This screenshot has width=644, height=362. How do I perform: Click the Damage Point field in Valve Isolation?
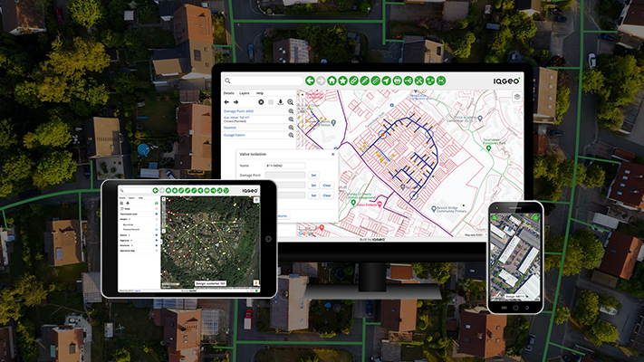pos(285,176)
